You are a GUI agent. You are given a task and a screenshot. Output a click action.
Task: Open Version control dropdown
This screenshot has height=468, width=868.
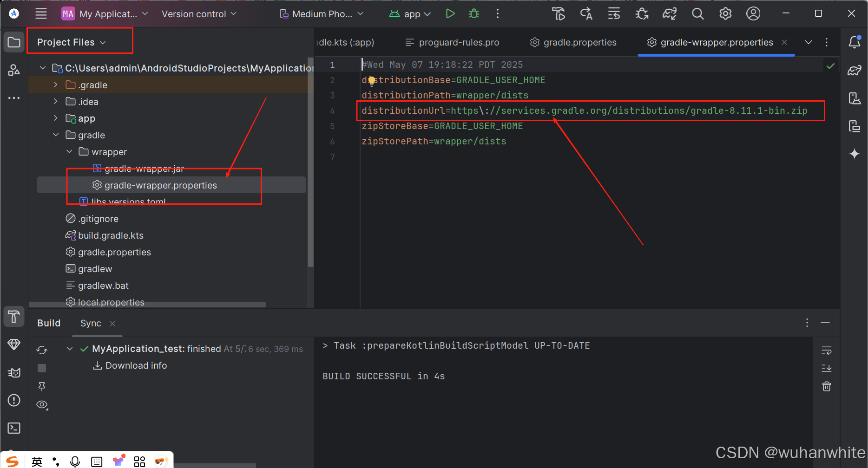click(199, 14)
